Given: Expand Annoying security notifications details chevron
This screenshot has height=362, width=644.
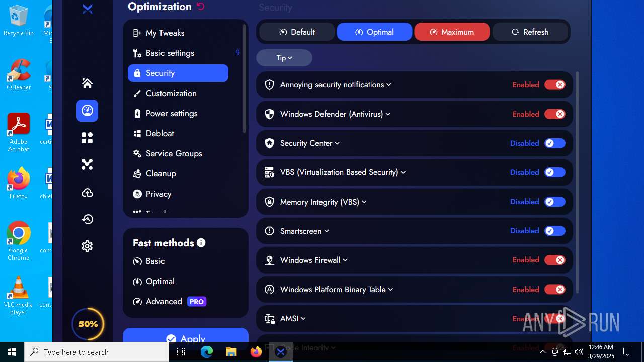Looking at the screenshot, I should pyautogui.click(x=389, y=85).
